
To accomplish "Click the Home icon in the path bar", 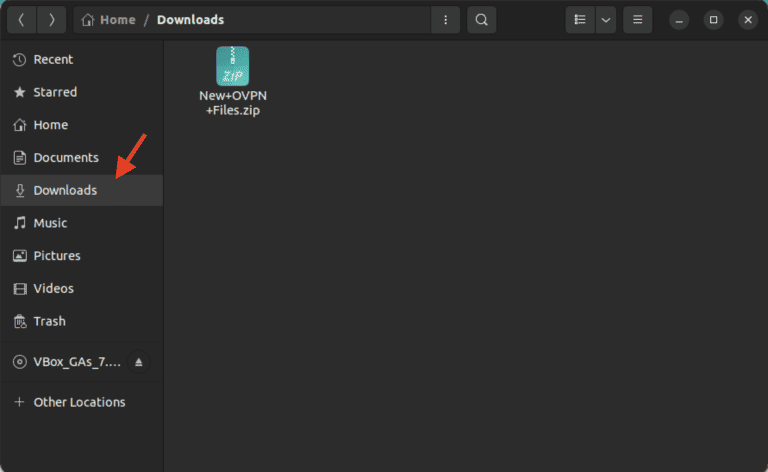I will point(88,19).
